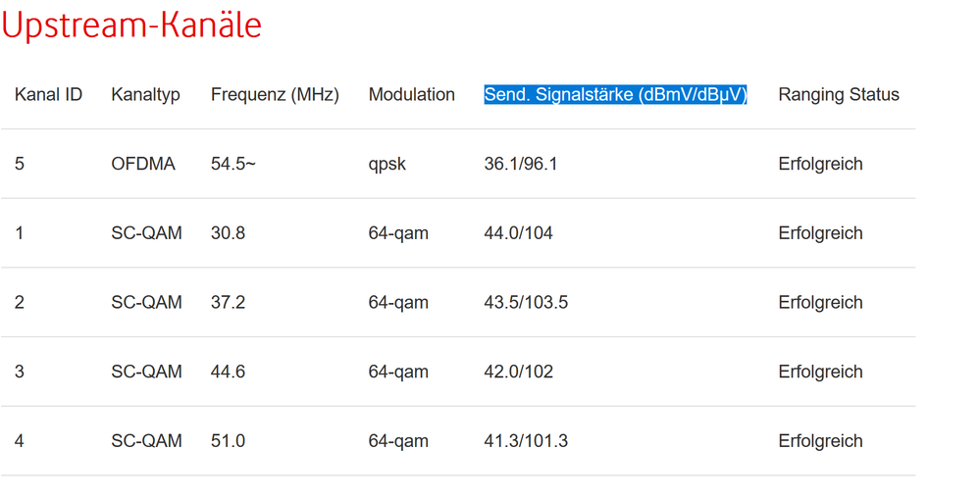The width and height of the screenshot is (980, 499).
Task: Click the Ranging Status column header
Action: pos(838,95)
